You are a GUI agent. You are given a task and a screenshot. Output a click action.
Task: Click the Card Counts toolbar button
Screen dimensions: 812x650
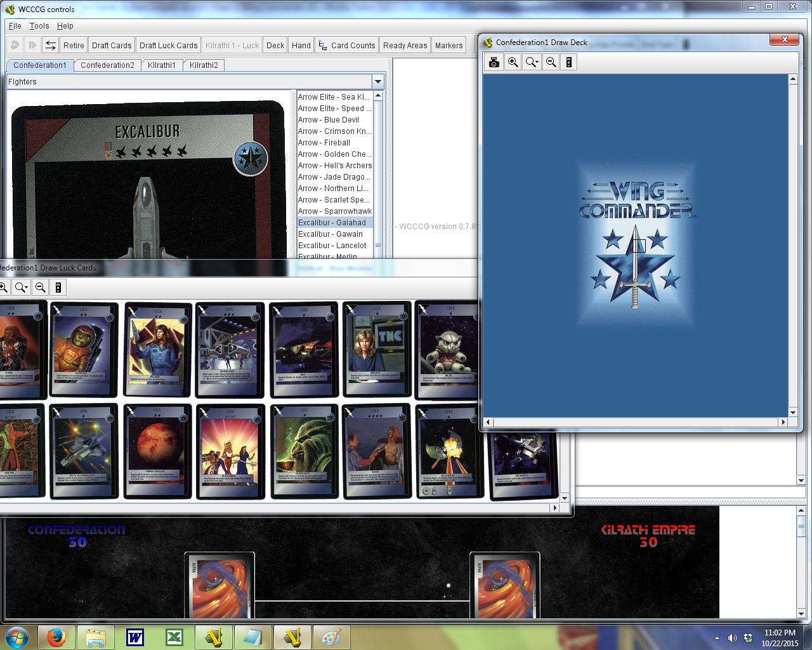(347, 45)
